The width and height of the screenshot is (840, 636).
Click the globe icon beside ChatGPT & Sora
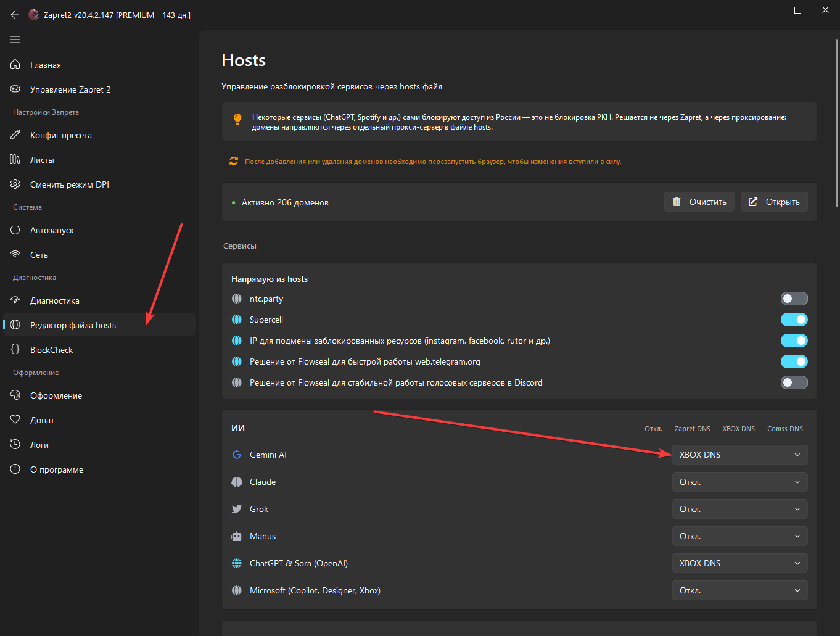(237, 563)
